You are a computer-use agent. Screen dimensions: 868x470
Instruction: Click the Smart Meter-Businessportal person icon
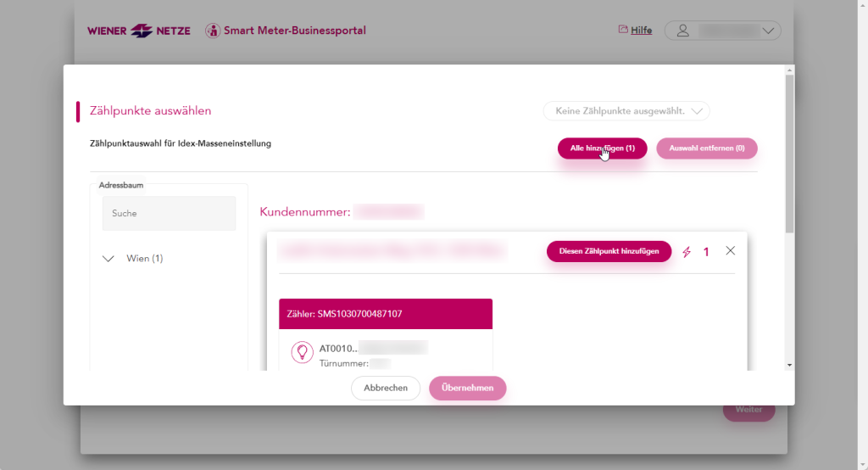[x=213, y=31]
